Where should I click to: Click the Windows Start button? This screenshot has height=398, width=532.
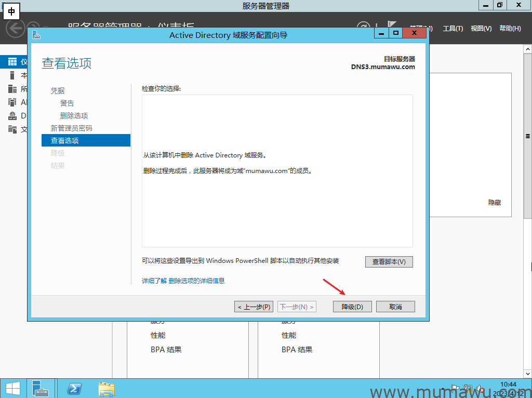pyautogui.click(x=12, y=388)
